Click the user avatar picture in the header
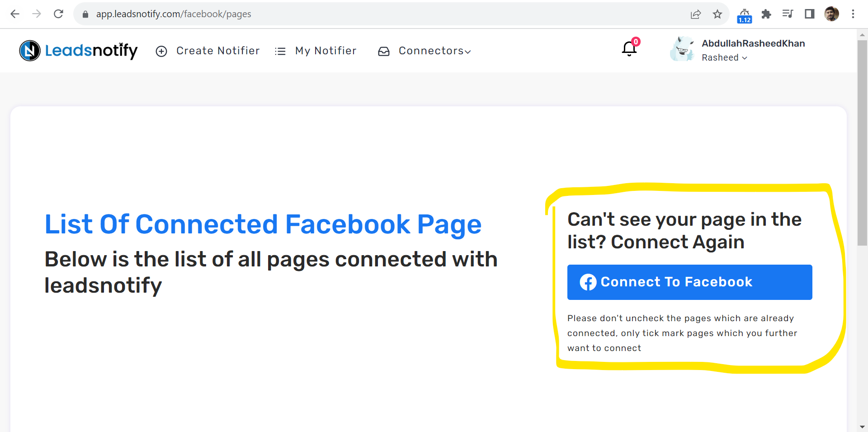The width and height of the screenshot is (868, 432). pos(682,49)
